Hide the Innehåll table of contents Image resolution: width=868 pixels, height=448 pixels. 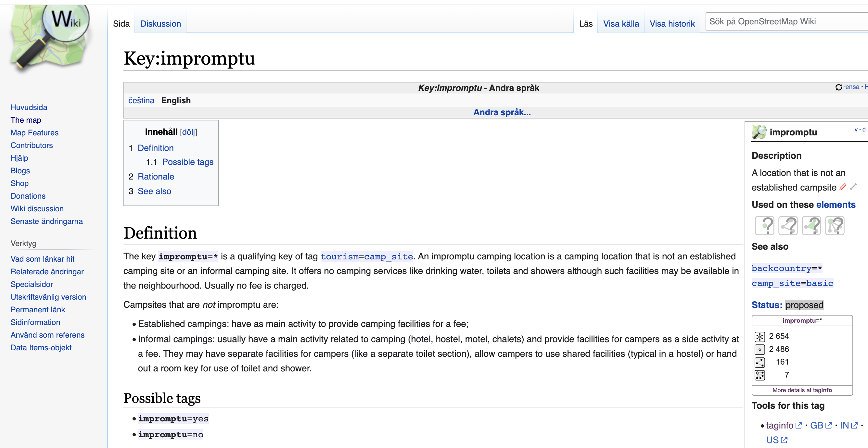pos(188,132)
